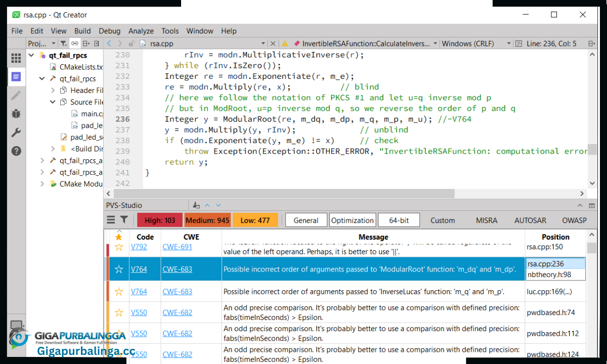This screenshot has width=607, height=364.
Task: Toggle Medium: 945 severity filter
Action: click(x=207, y=220)
